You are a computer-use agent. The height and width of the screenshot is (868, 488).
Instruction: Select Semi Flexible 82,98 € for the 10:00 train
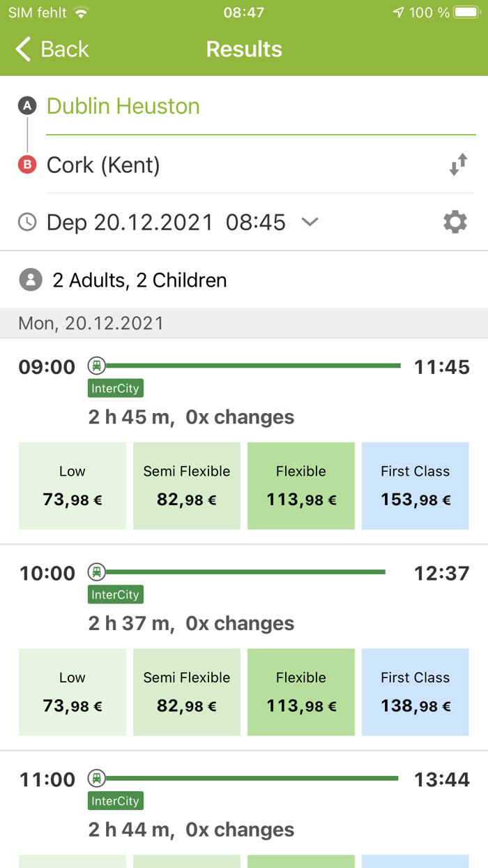[x=186, y=691]
